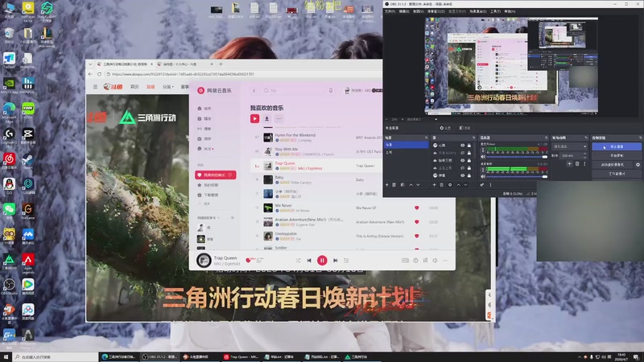Download all songs in NetEase playlist

tap(266, 118)
